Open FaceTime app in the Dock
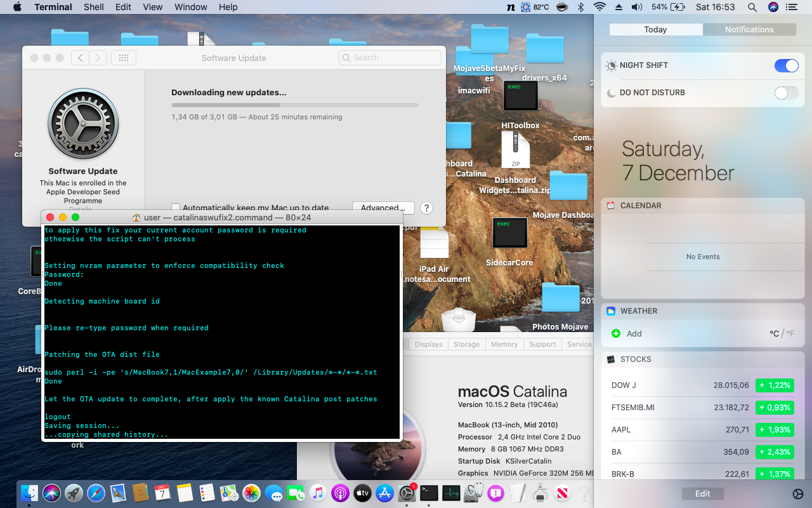812x508 pixels. (296, 493)
